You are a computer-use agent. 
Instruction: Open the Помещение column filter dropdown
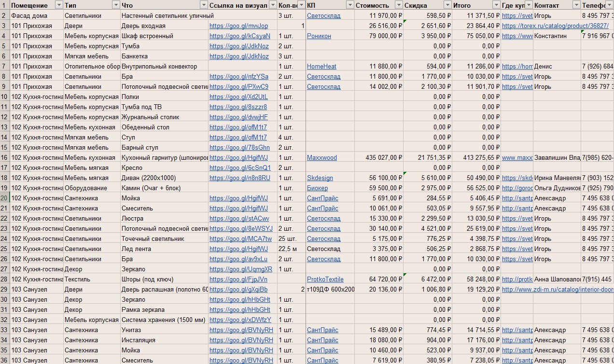59,5
